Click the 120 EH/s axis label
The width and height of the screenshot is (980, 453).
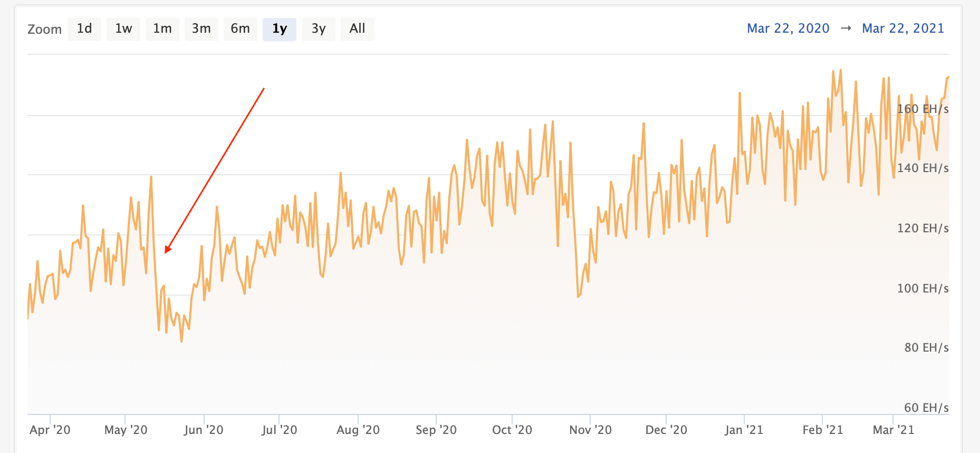[x=923, y=228]
